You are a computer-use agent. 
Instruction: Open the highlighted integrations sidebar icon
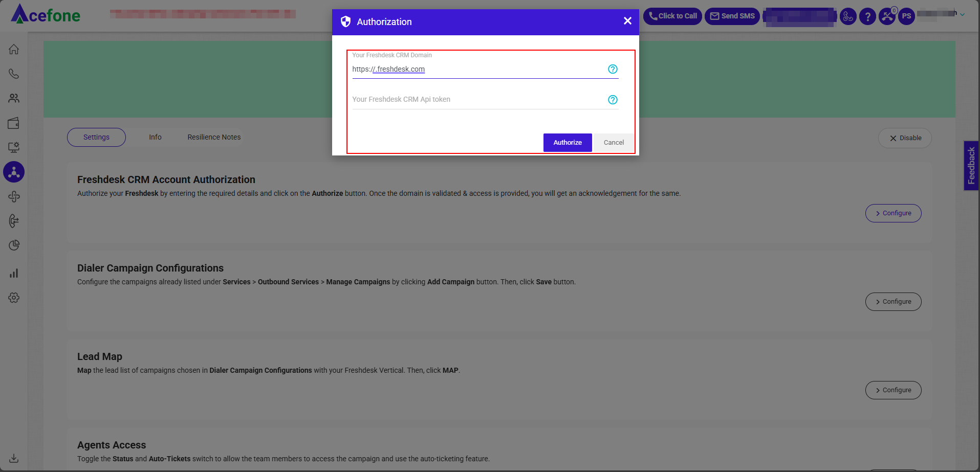(x=14, y=172)
